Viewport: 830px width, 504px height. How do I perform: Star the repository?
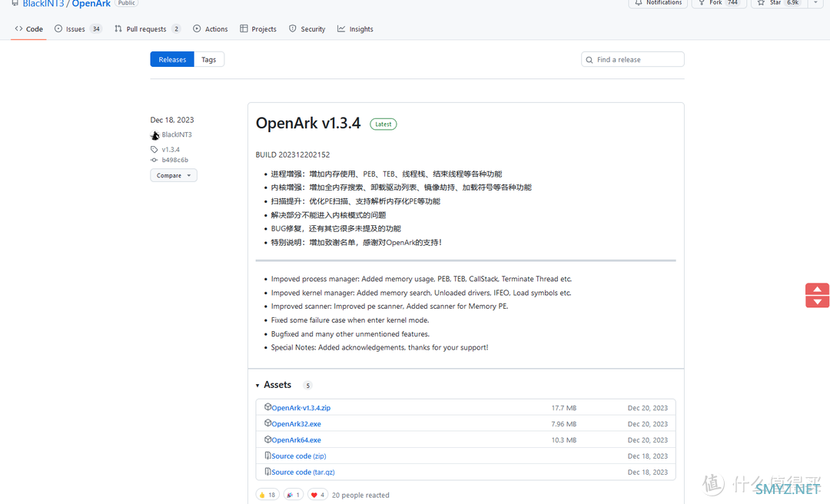779,2
